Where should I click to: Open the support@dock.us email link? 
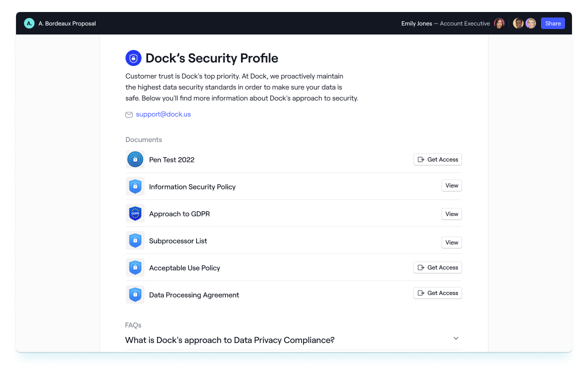pos(163,114)
